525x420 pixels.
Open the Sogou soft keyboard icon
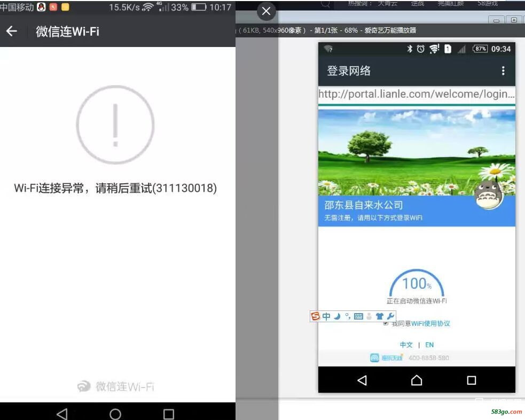click(358, 316)
